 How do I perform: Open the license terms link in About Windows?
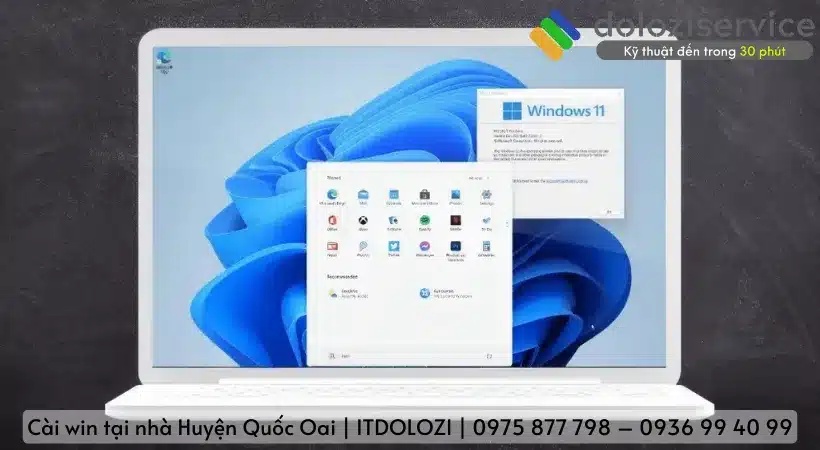tap(567, 181)
